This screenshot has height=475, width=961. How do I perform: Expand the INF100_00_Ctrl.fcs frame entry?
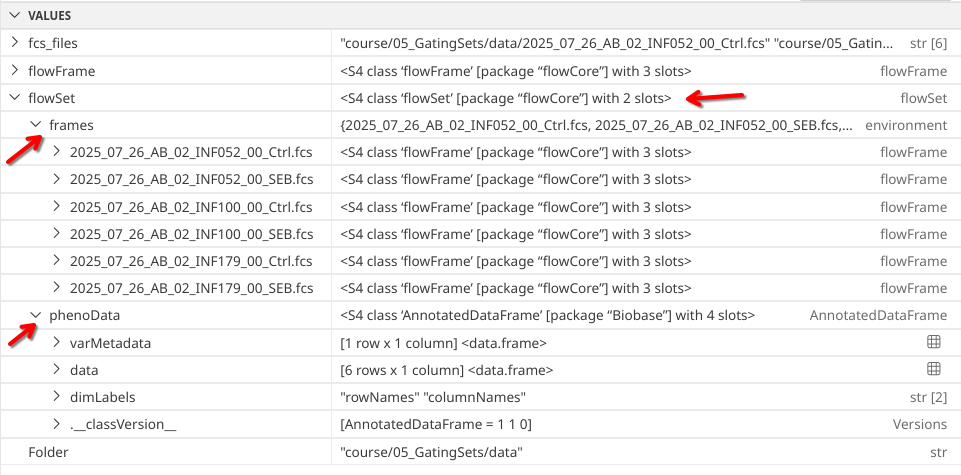(56, 207)
